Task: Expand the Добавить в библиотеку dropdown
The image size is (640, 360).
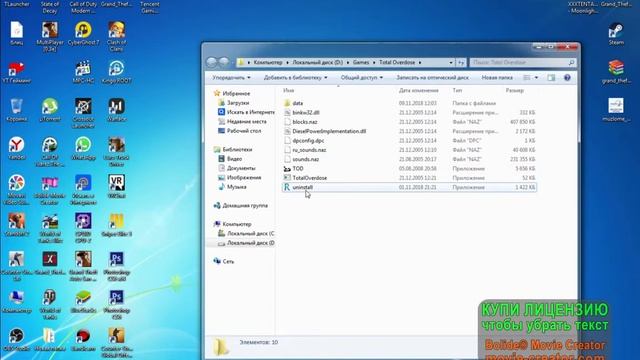Action: coord(295,78)
